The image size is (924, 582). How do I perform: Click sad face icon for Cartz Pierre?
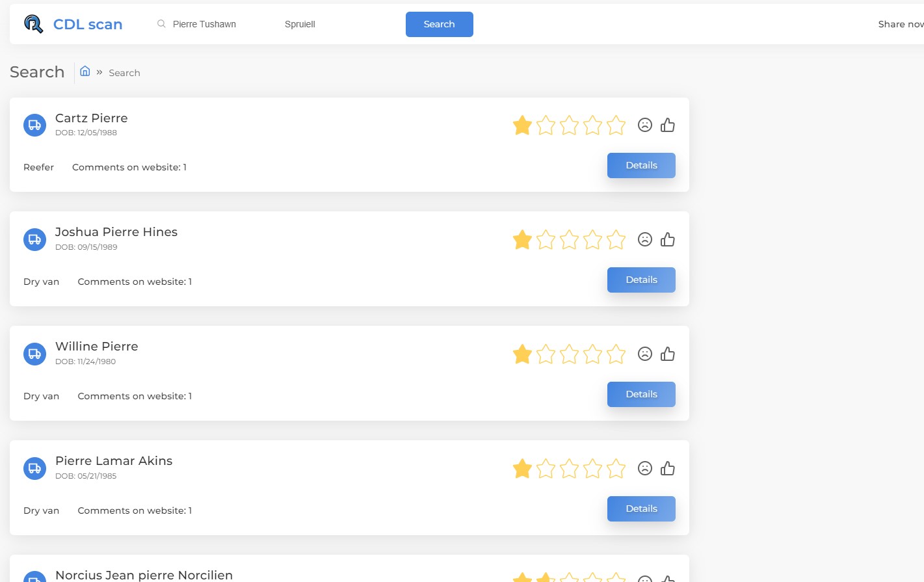click(x=644, y=125)
